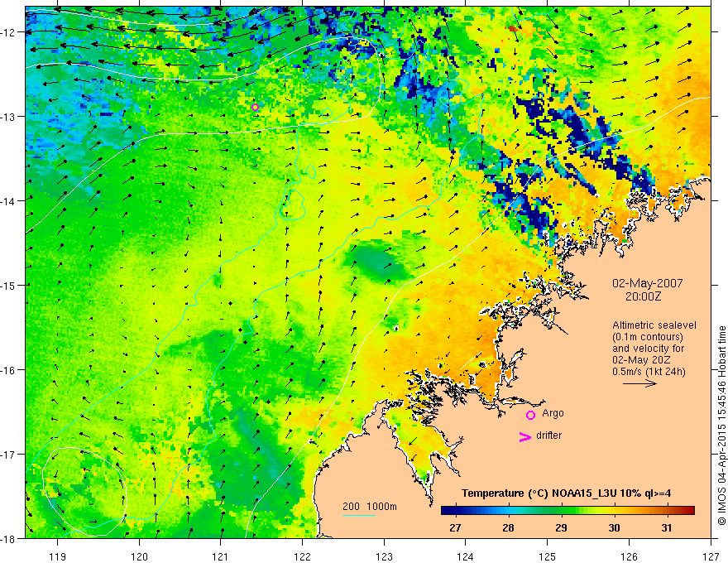728x563 pixels.
Task: Click the '02-May 20Z' text line
Action: pyautogui.click(x=641, y=360)
